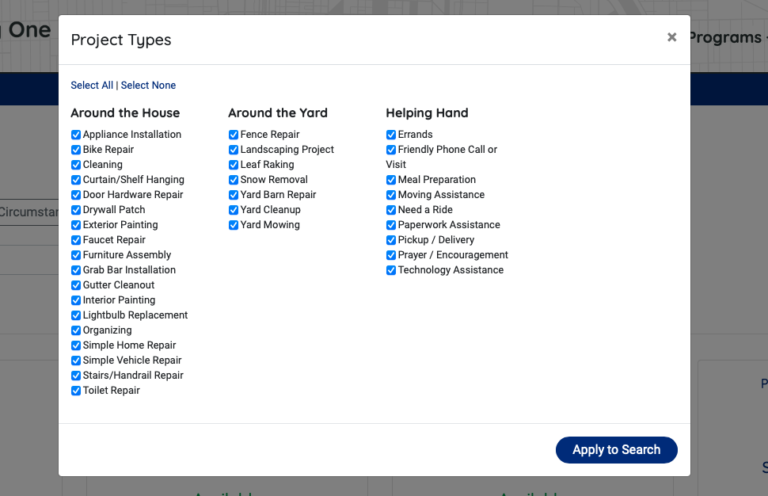768x496 pixels.
Task: Close the Project Types dialog
Action: (x=671, y=37)
